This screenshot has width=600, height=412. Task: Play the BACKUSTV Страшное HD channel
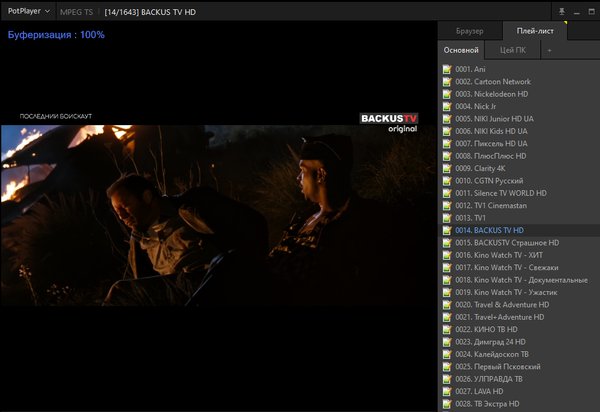coord(507,242)
